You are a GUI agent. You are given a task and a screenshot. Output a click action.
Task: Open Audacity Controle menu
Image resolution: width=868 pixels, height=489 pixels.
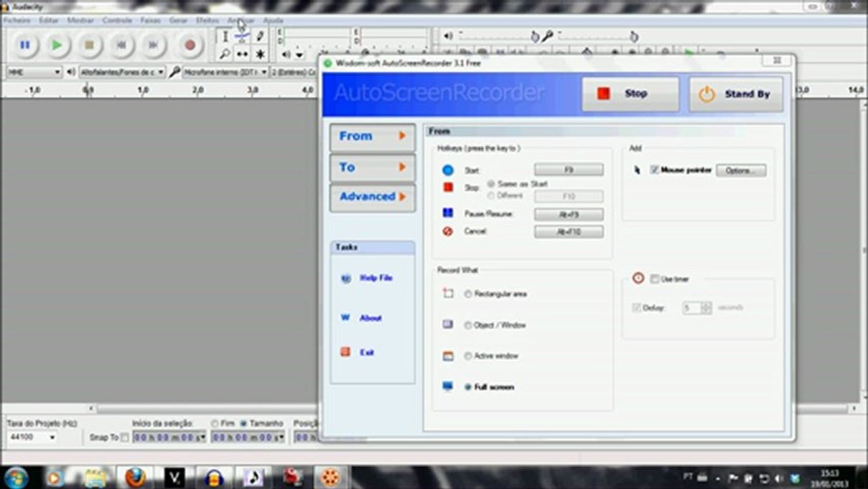117,20
